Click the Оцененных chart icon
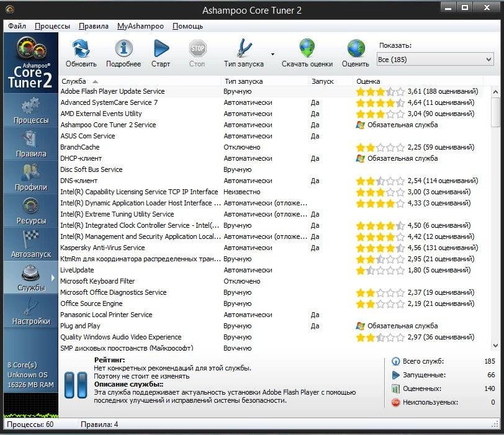This screenshot has height=435, width=504. tap(395, 388)
